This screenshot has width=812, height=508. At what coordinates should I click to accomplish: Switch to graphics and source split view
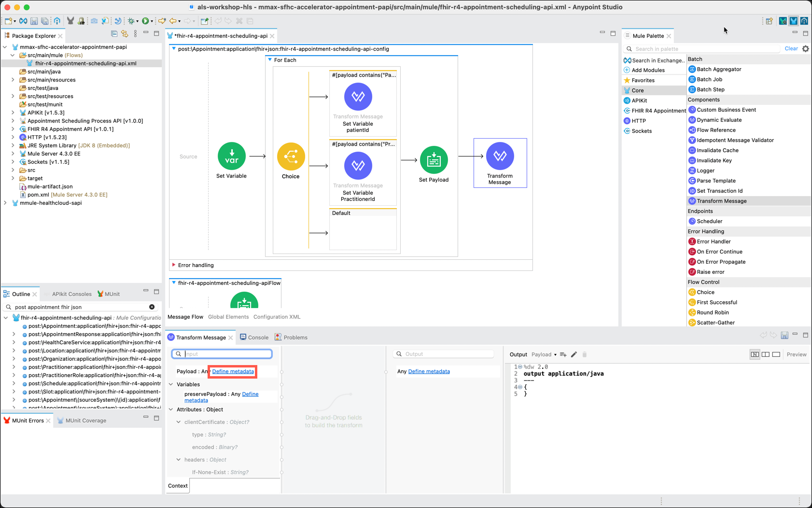click(x=765, y=354)
